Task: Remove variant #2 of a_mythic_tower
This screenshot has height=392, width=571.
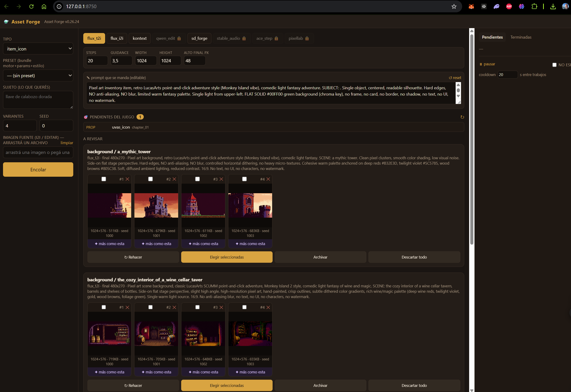Action: click(x=174, y=179)
